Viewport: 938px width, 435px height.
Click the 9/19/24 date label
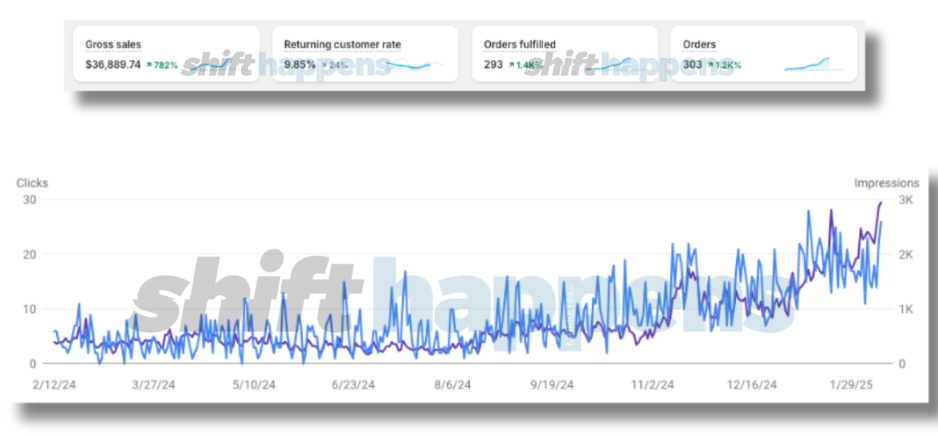click(x=553, y=385)
